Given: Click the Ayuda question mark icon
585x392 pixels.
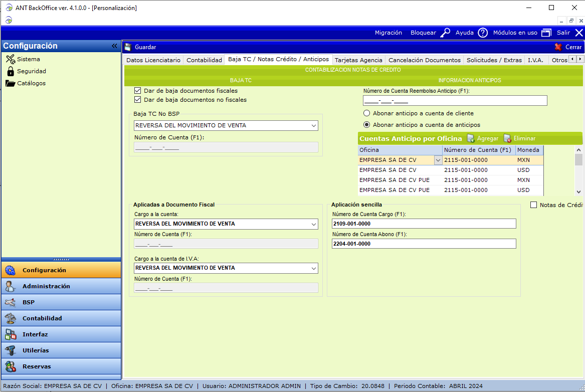Looking at the screenshot, I should pos(482,33).
